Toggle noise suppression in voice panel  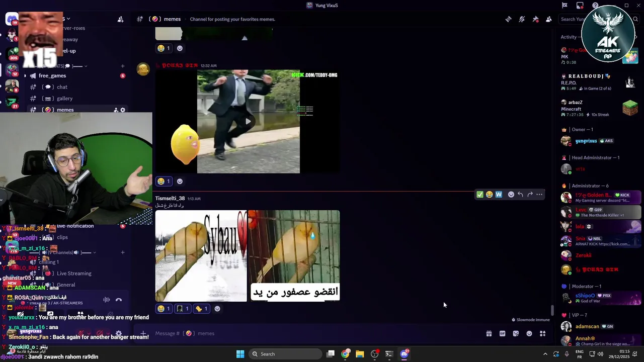[x=107, y=300]
